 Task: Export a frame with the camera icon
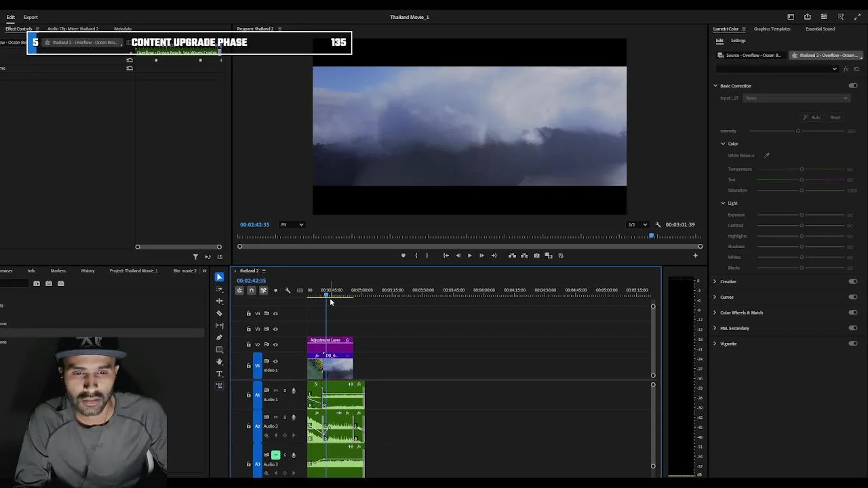point(536,256)
